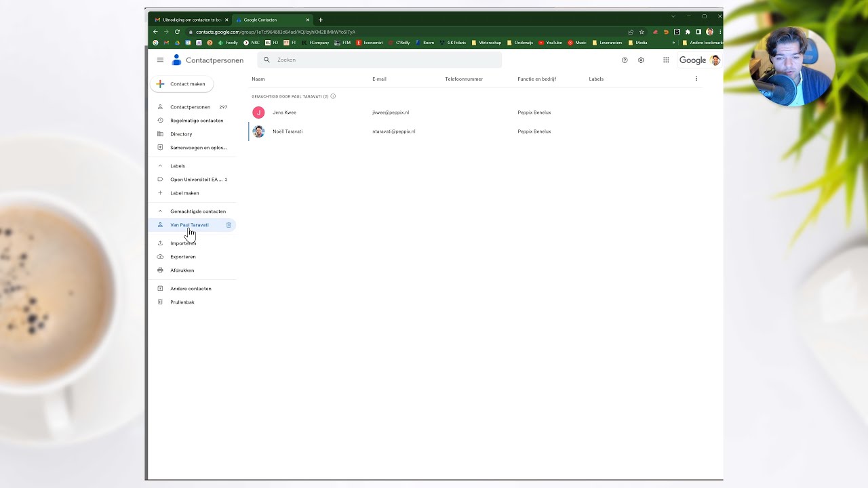This screenshot has width=868, height=488.
Task: Click the Jens Kwee avatar
Action: click(258, 113)
